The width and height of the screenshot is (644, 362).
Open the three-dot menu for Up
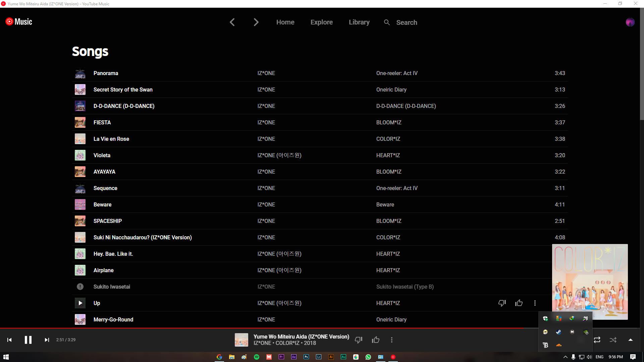(535, 303)
